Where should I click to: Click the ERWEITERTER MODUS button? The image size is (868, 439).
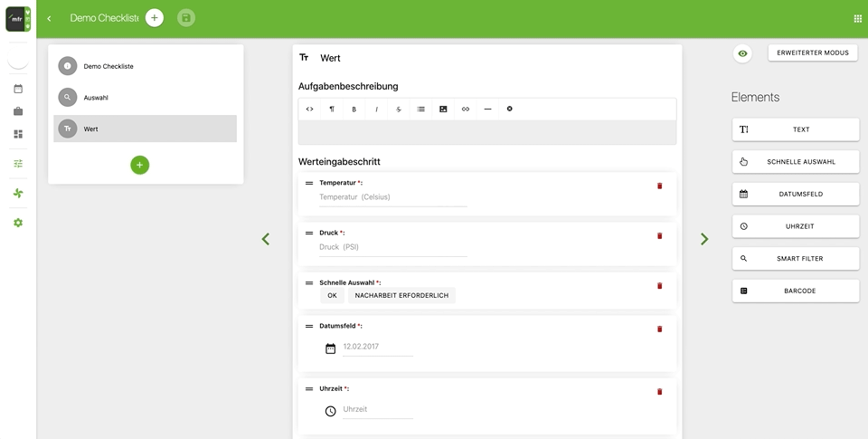(813, 52)
